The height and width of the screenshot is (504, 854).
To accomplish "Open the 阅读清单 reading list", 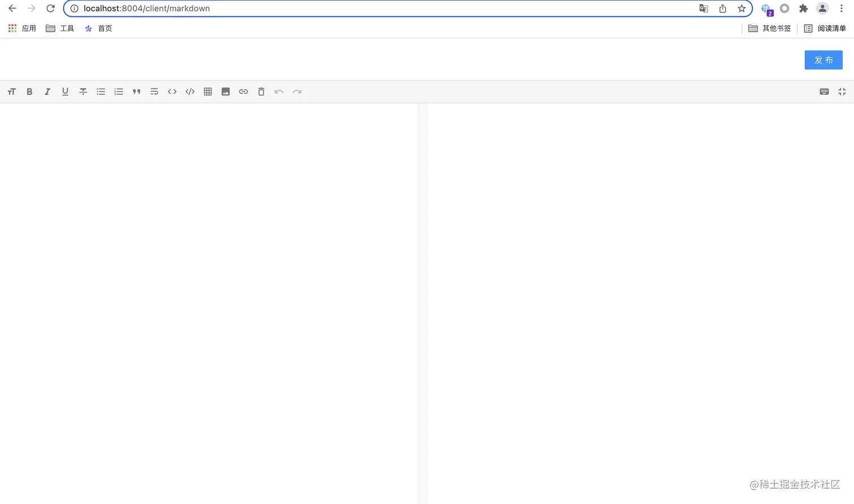I will coord(825,28).
